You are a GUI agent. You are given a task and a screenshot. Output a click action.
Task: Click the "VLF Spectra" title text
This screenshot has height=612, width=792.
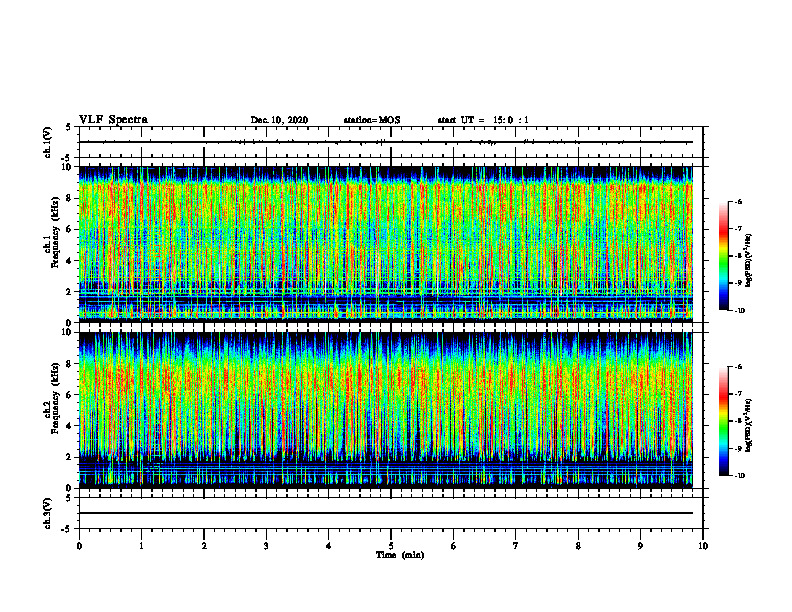113,120
